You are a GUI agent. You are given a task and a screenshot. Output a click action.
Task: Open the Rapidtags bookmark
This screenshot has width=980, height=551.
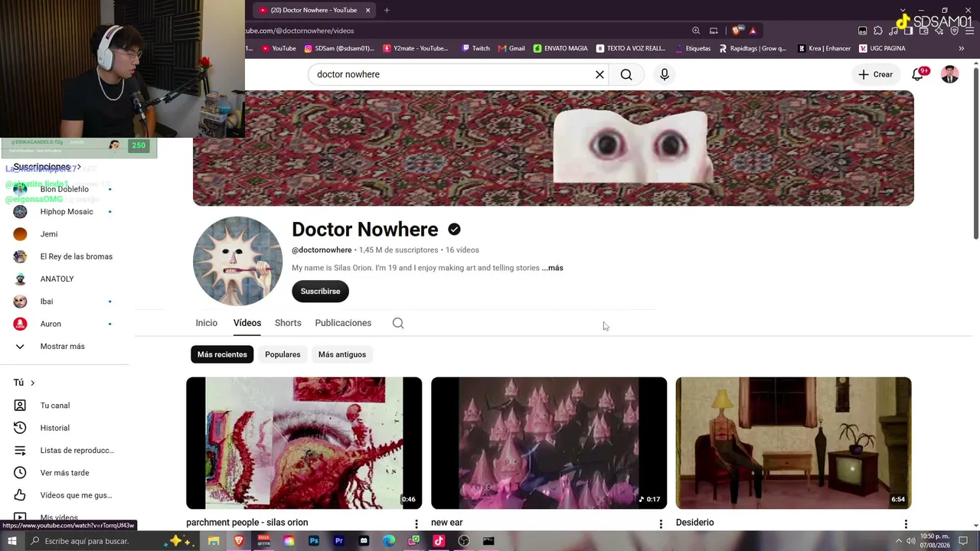point(752,48)
